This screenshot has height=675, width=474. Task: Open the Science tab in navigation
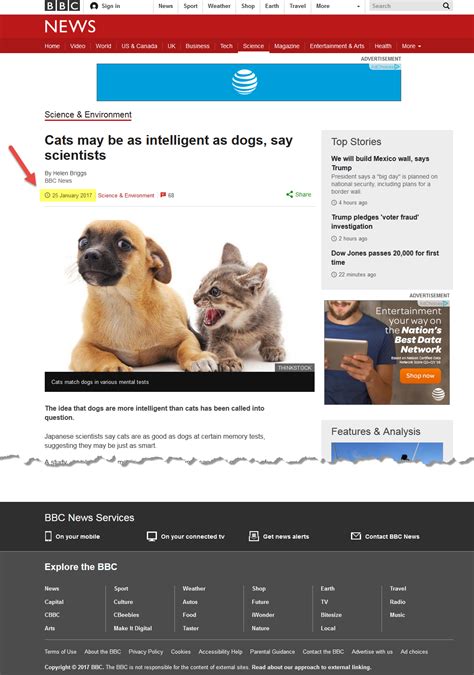coord(253,46)
